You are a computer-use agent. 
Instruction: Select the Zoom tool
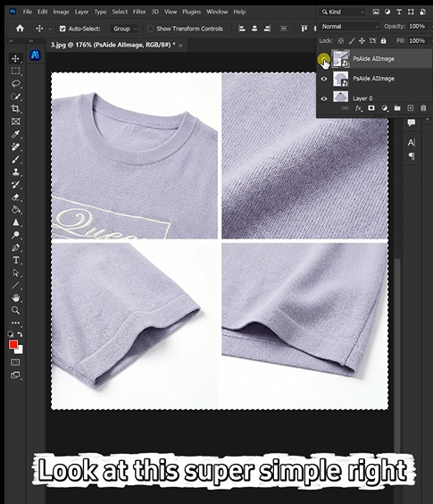click(x=15, y=310)
